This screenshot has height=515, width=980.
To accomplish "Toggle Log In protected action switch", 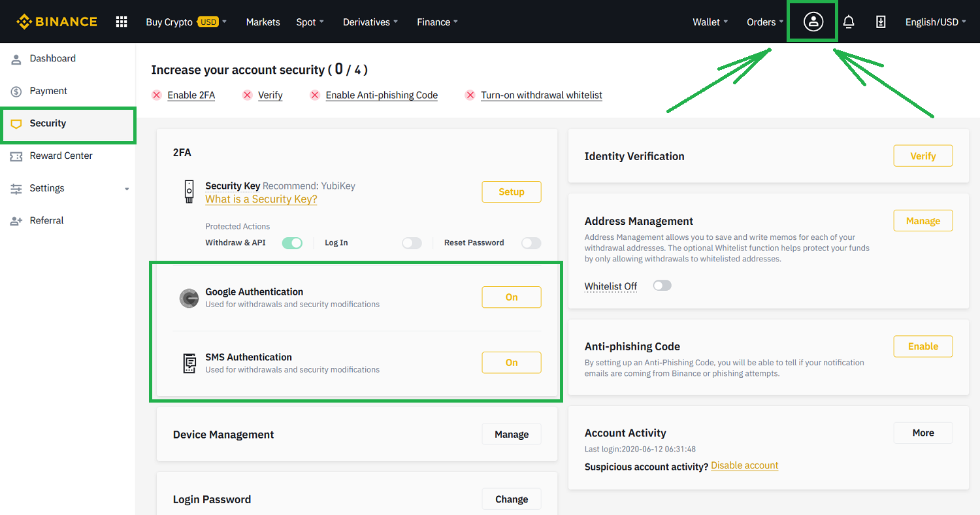I will (412, 243).
